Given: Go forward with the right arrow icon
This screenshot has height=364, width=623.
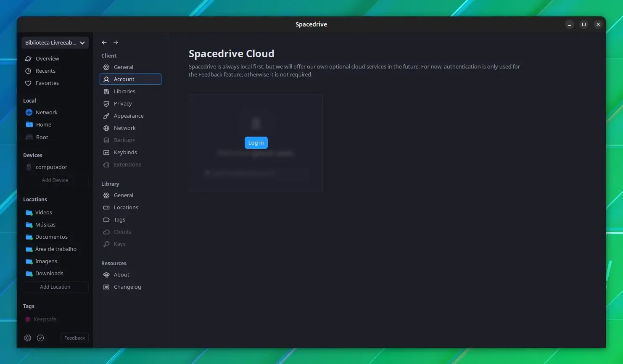Looking at the screenshot, I should [116, 42].
